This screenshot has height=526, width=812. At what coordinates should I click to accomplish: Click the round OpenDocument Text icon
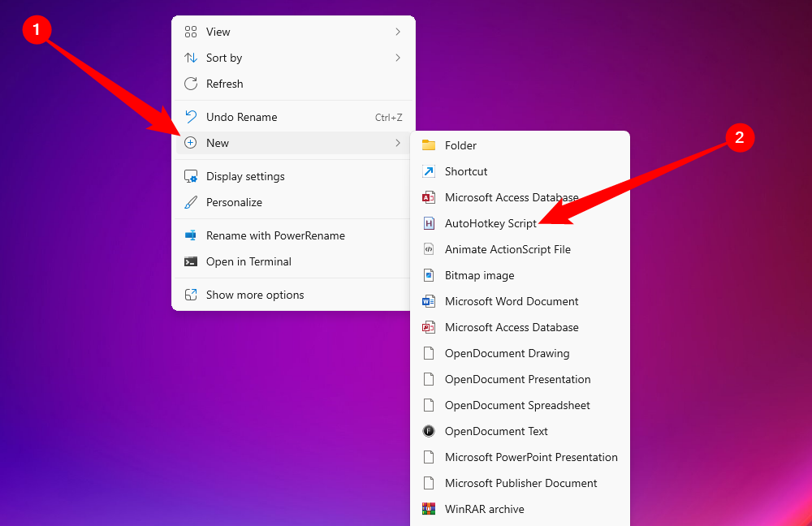tap(429, 431)
